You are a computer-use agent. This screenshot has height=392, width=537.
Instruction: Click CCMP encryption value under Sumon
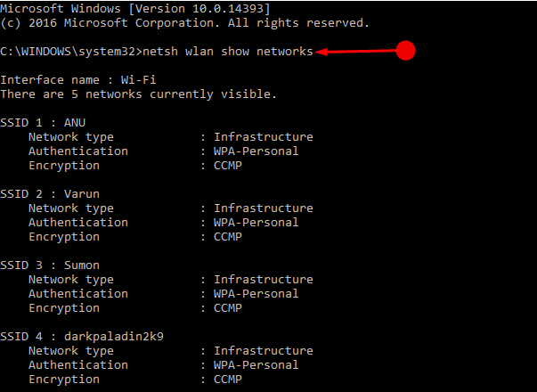(x=227, y=307)
